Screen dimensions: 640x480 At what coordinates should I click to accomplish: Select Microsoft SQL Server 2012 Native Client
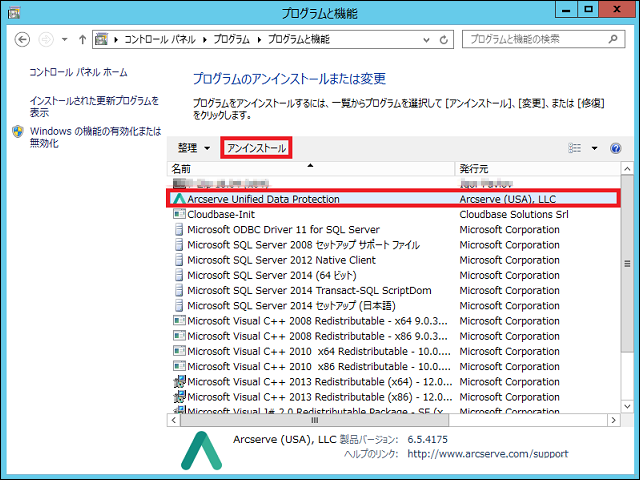(x=281, y=260)
